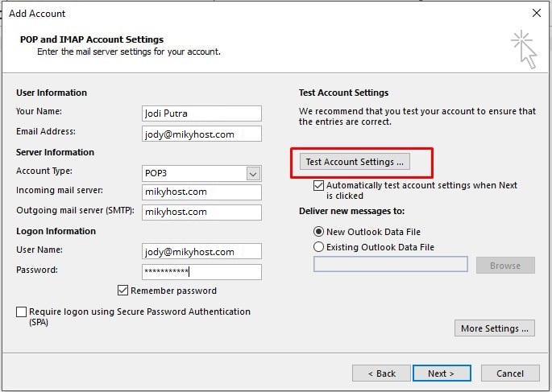Focus the Incoming mail server field
Screen dimensions: 552x392
click(201, 192)
